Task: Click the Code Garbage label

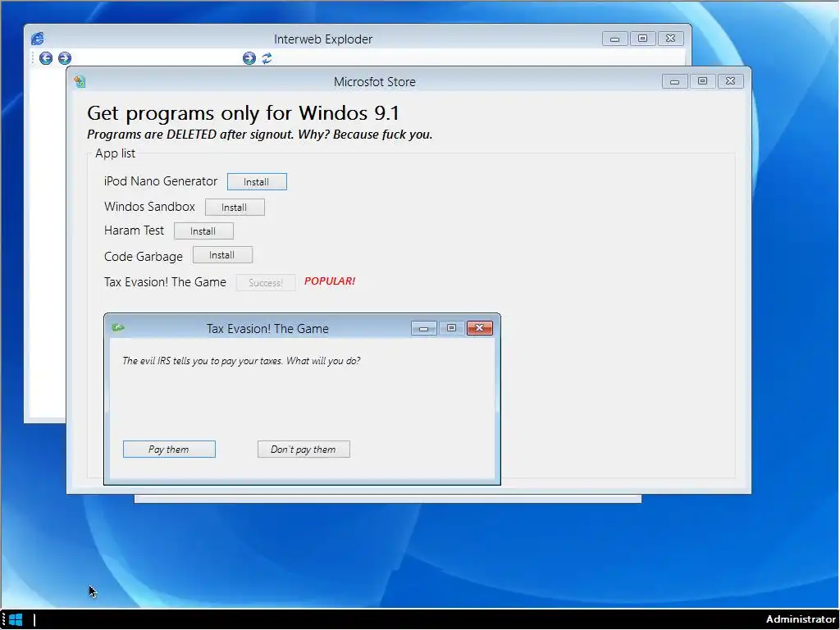Action: (143, 257)
